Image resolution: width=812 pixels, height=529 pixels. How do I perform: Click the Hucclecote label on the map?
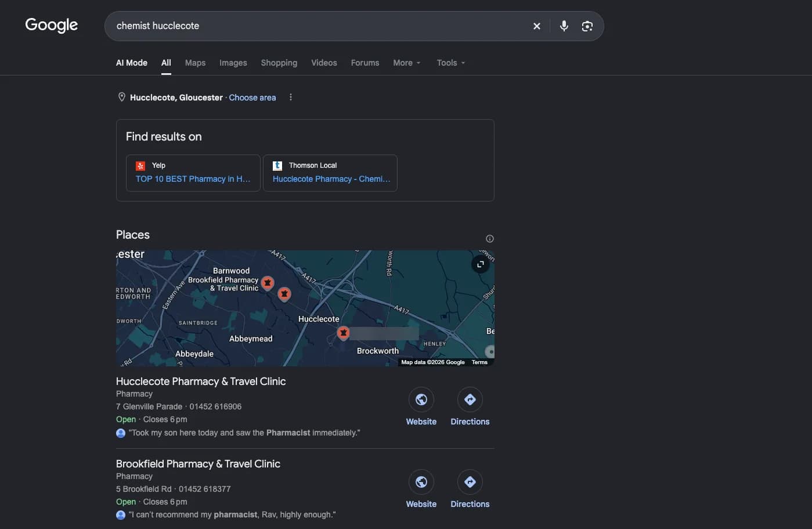[319, 319]
